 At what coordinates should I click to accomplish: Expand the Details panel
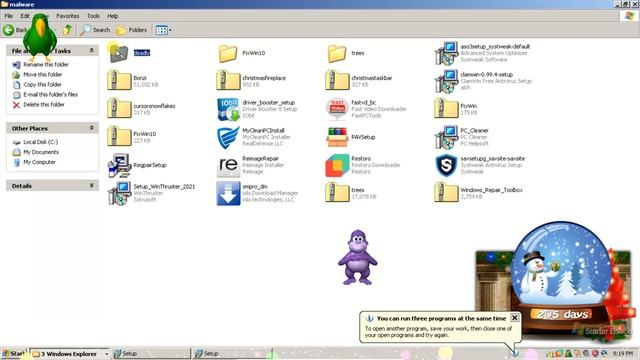point(91,186)
